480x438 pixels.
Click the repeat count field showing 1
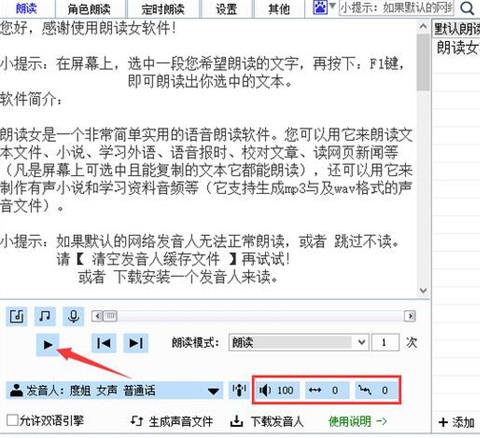(x=385, y=342)
